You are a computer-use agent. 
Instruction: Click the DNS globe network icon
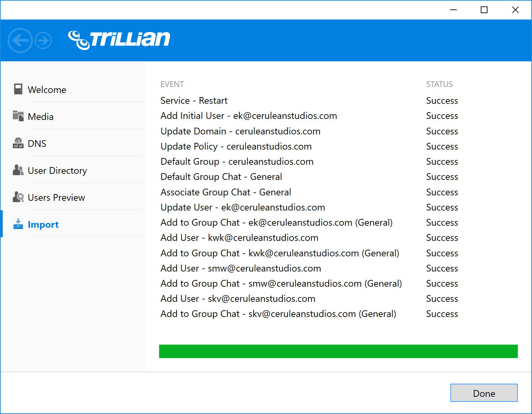click(x=18, y=143)
